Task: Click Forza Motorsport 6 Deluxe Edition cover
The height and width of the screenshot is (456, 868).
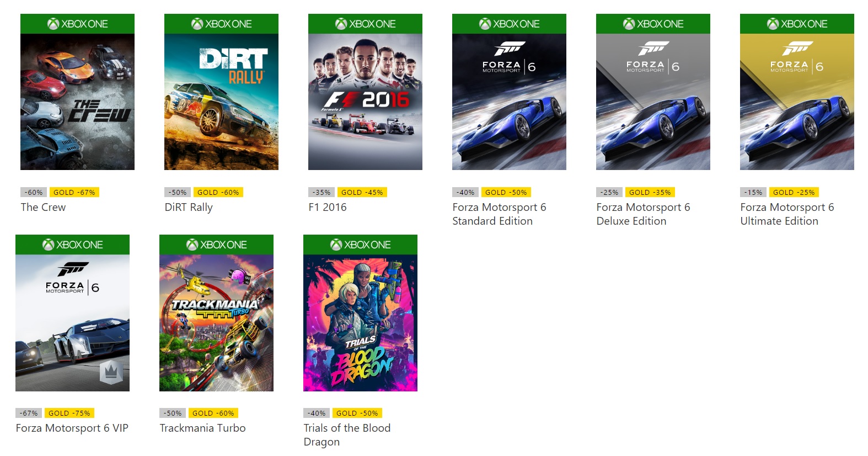Action: pos(653,102)
